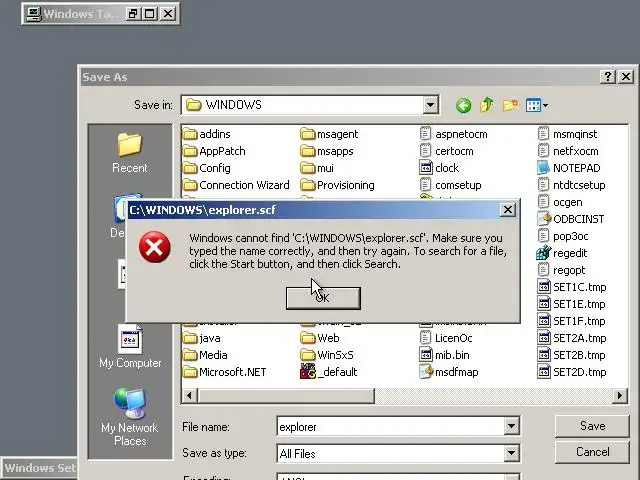Viewport: 640px width, 480px height.
Task: Click the Help question mark button
Action: click(x=607, y=77)
